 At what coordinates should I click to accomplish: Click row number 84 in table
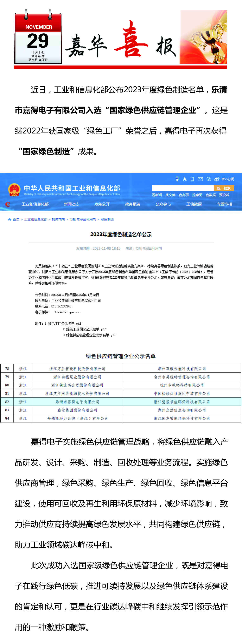point(7,419)
